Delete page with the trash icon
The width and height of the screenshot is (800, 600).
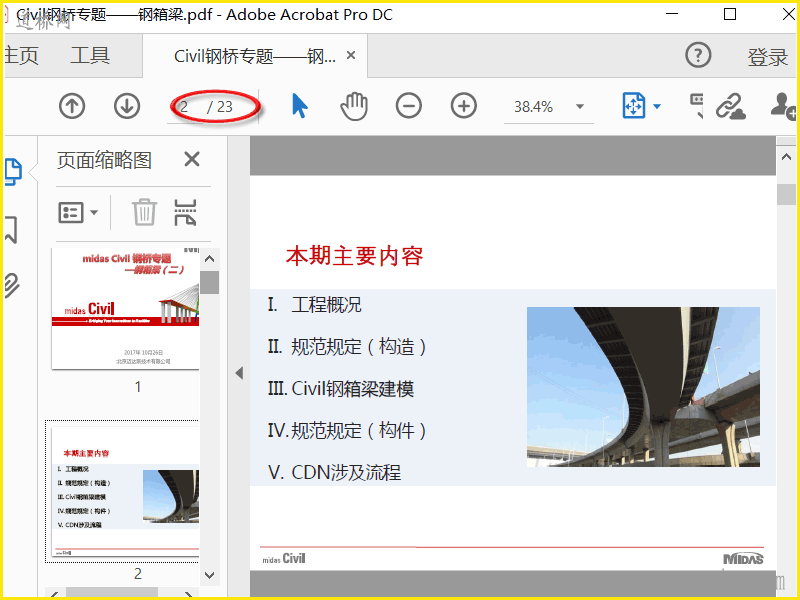pos(144,212)
